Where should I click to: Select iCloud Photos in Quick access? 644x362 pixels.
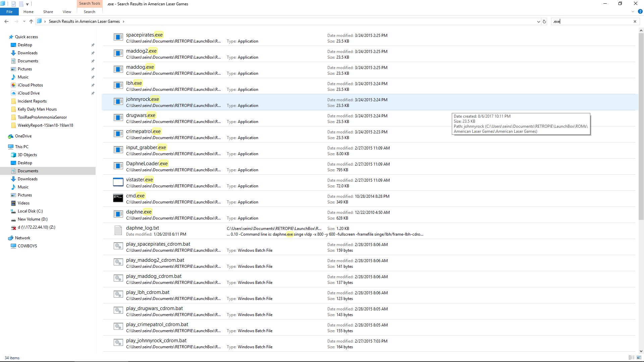pyautogui.click(x=30, y=85)
